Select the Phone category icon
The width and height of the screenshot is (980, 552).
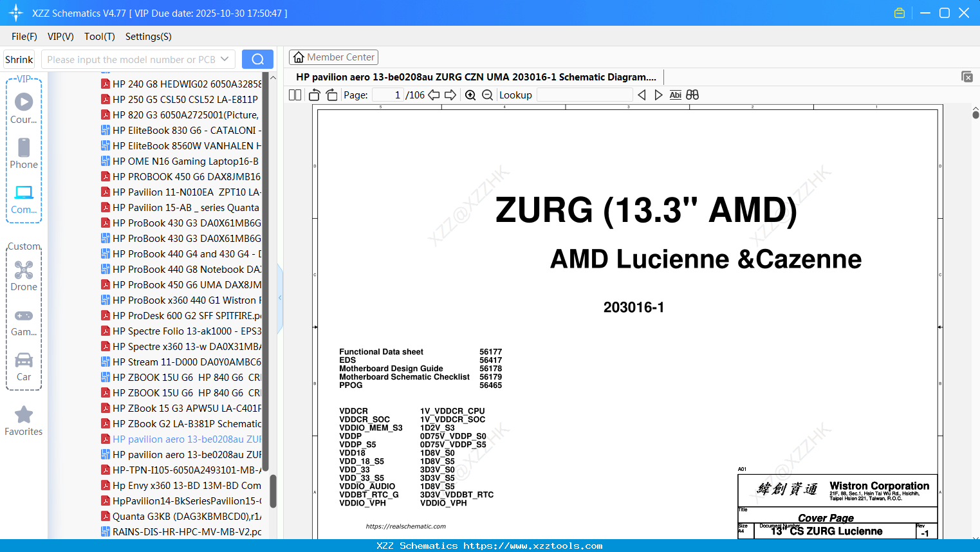coord(24,154)
